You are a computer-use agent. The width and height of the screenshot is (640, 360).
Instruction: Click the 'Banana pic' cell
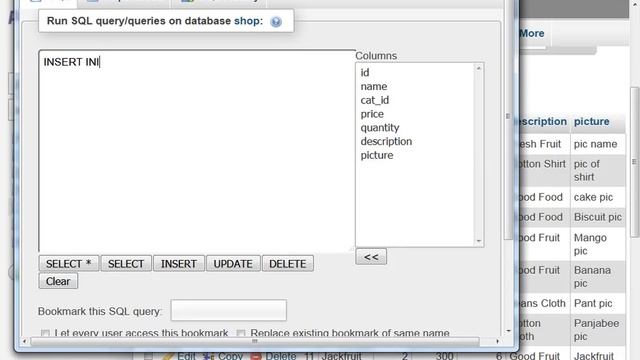point(598,277)
